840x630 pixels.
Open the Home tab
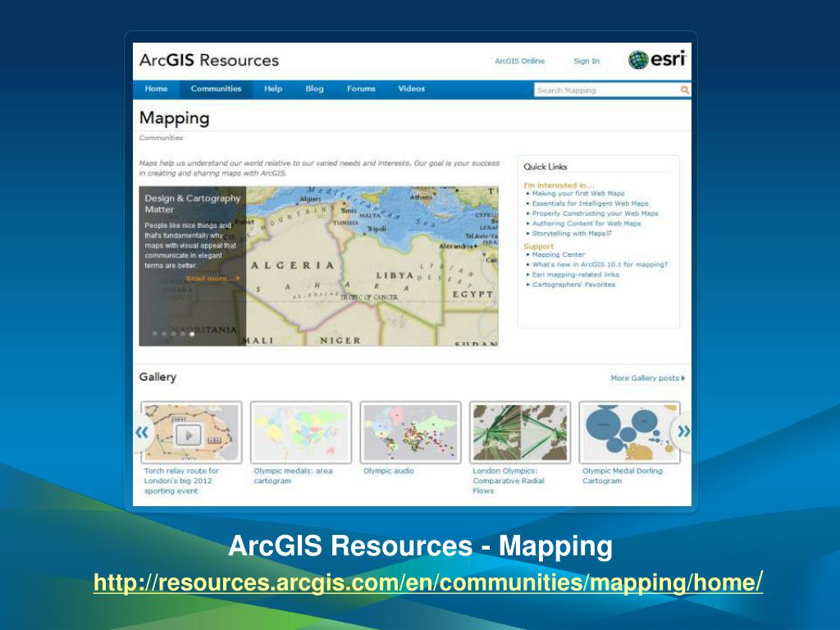[x=156, y=89]
